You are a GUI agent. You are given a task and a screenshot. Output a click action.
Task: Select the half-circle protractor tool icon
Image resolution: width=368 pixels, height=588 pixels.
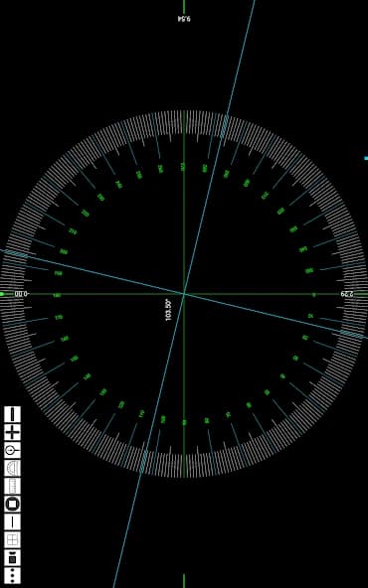12,469
